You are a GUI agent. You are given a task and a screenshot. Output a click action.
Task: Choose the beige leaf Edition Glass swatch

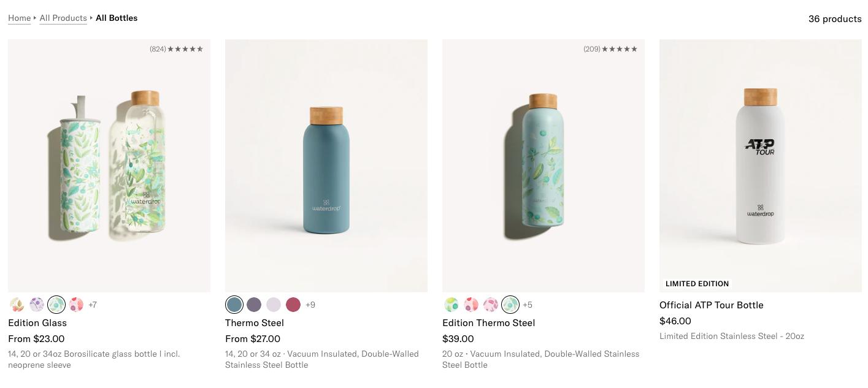pyautogui.click(x=17, y=305)
